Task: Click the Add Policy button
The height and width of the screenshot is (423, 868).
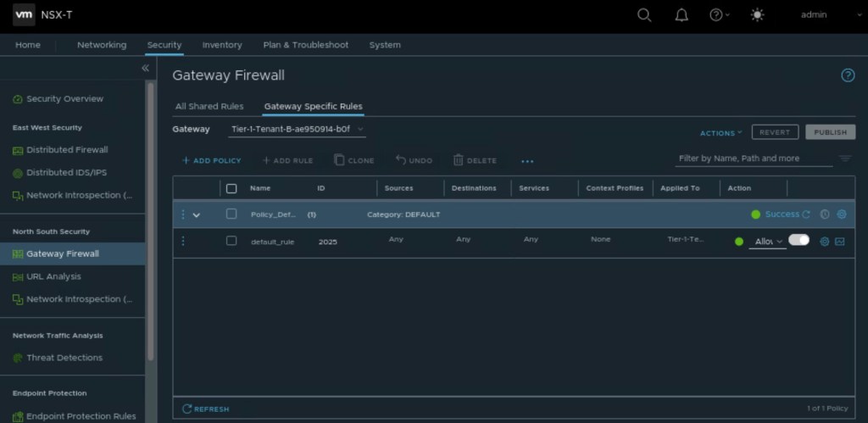Action: (212, 160)
